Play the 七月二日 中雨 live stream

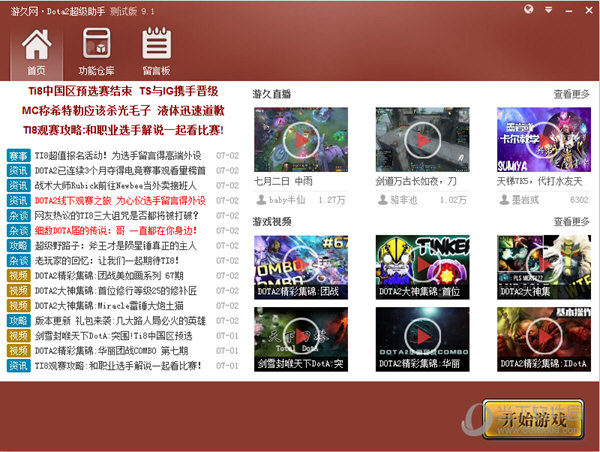click(x=301, y=140)
